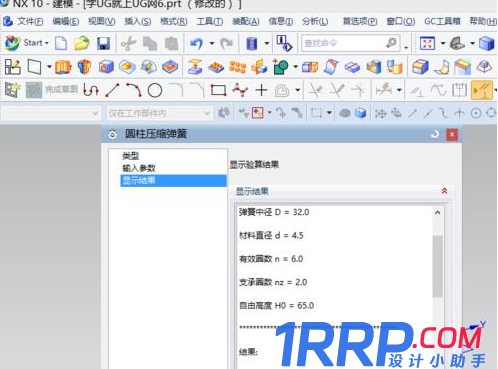Click the 材料直径 d = 4.5 line
498x369 pixels.
click(x=271, y=236)
